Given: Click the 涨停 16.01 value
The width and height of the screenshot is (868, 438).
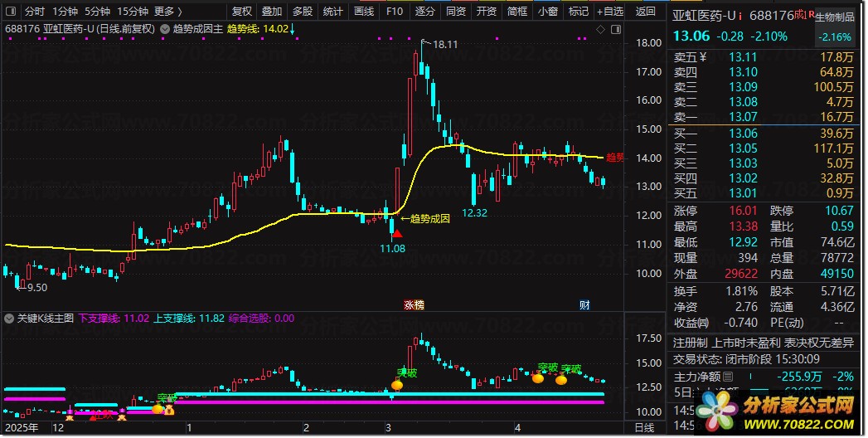Looking at the screenshot, I should click(x=742, y=211).
